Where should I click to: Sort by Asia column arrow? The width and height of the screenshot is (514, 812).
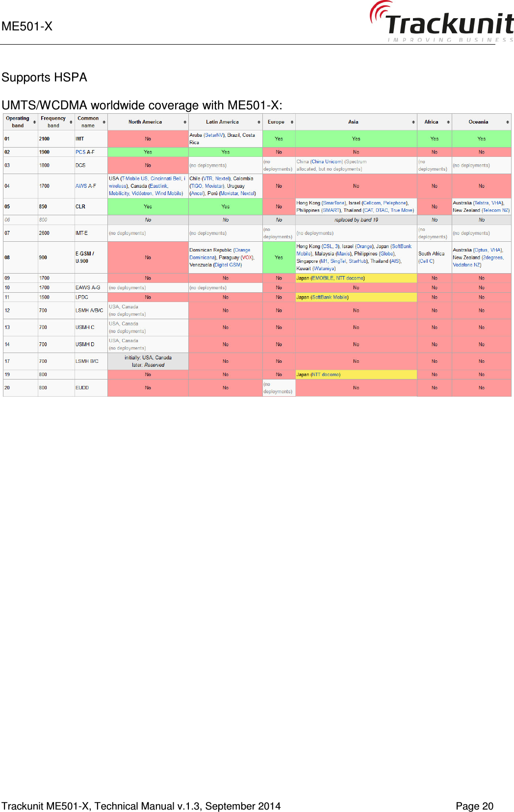tap(413, 122)
